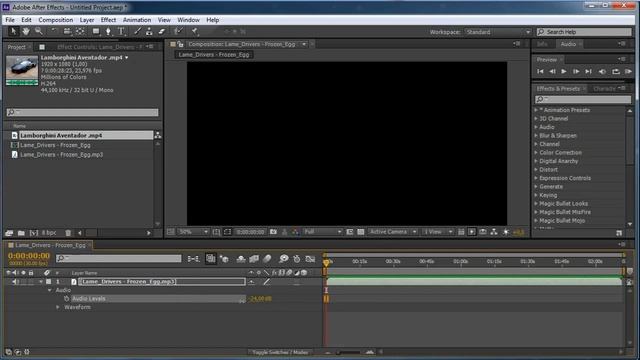Go to first frame in Preview panel

click(540, 71)
